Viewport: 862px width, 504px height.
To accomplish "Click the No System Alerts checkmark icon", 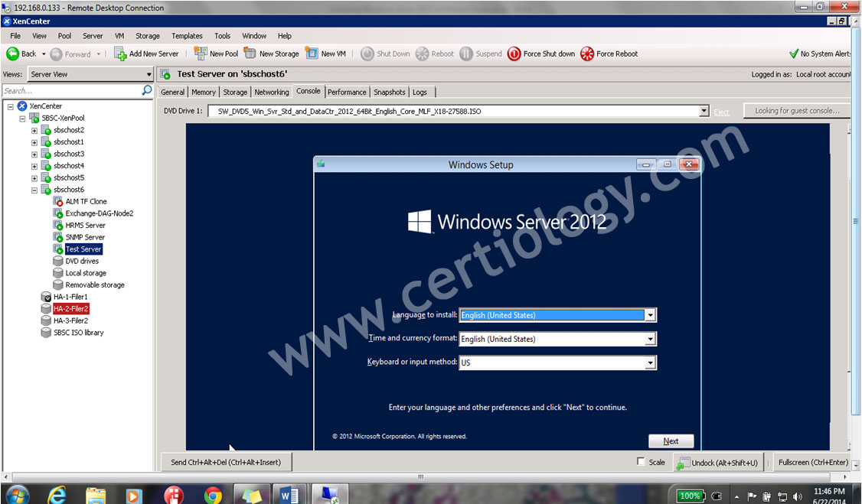I will click(793, 54).
